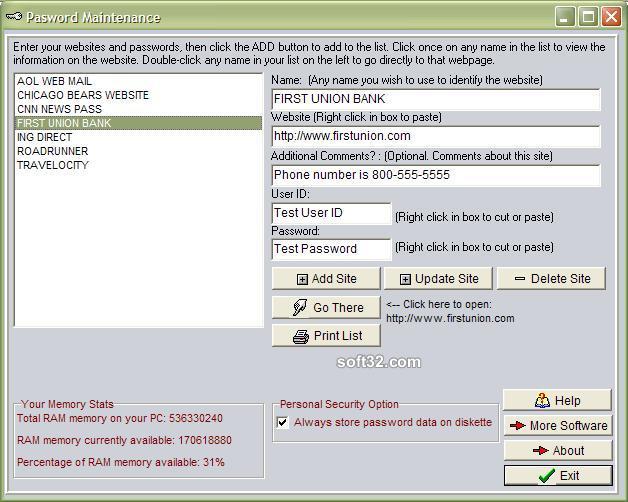628x502 pixels.
Task: Open More Software via its label
Action: click(x=569, y=425)
